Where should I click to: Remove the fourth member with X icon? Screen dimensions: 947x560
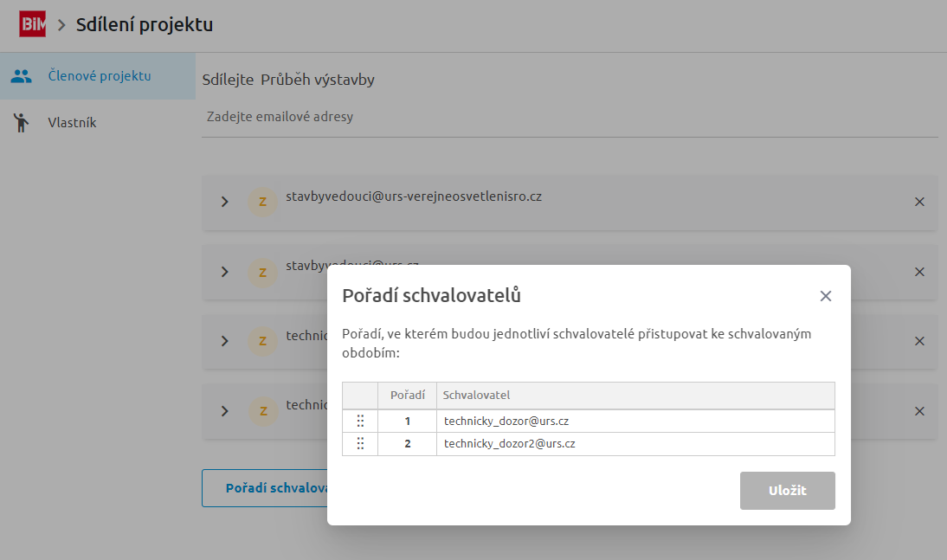[919, 411]
